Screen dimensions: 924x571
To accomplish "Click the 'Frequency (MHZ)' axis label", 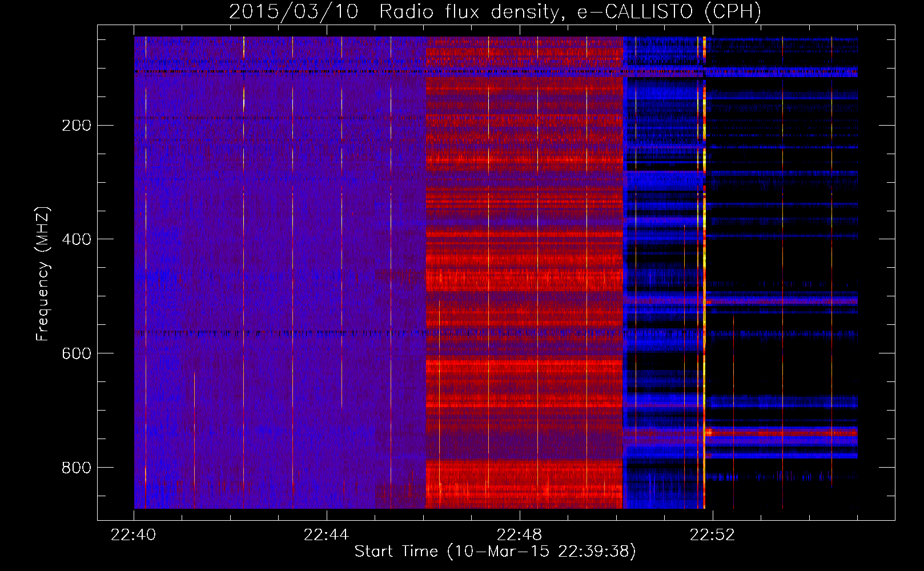I will [43, 274].
